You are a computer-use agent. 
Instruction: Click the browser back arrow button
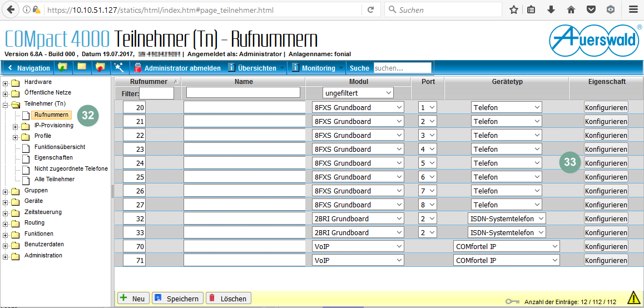point(10,9)
